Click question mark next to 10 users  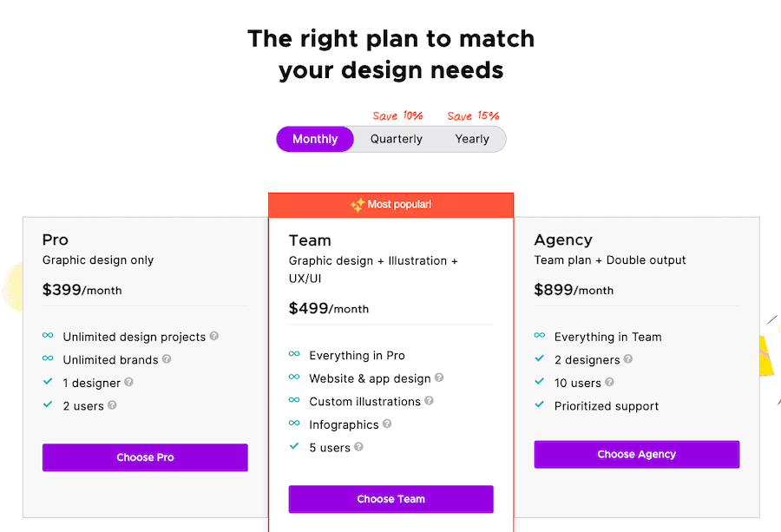click(610, 382)
